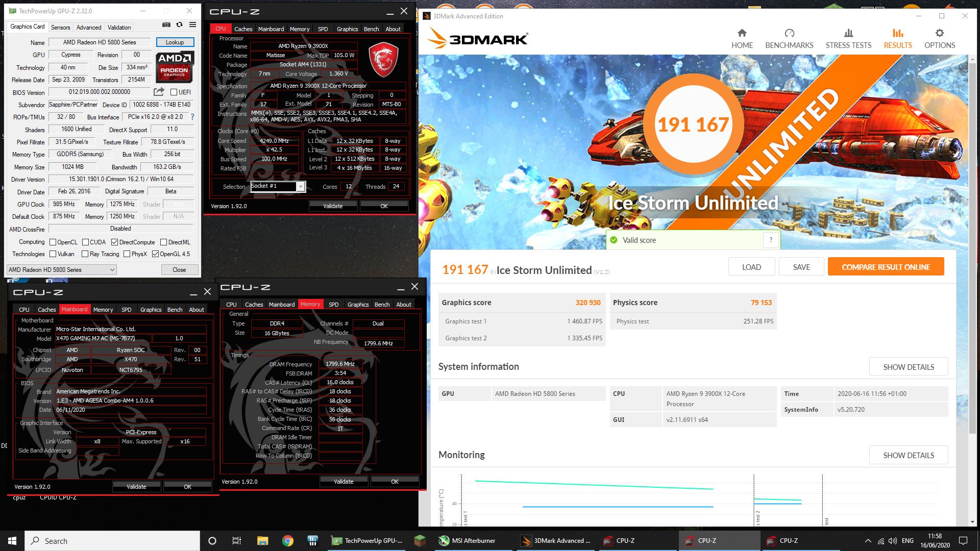980x551 pixels.
Task: Click the MSI dragon shield logo
Action: pos(383,59)
